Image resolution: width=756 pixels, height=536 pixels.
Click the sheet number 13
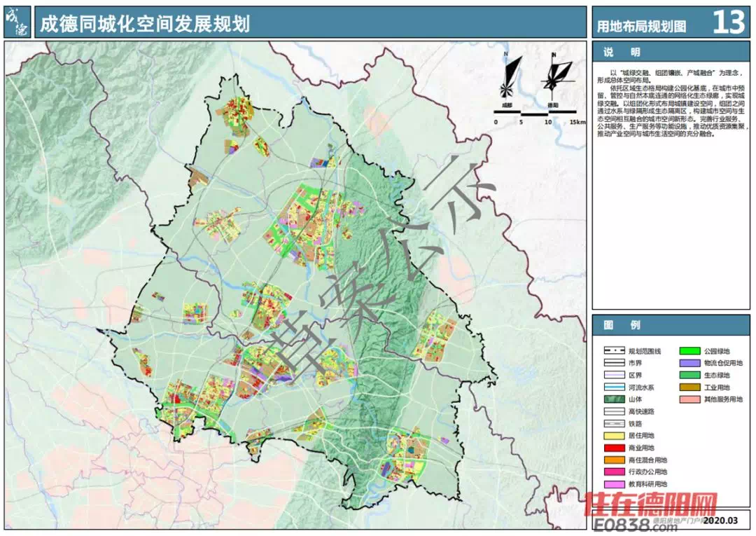pos(729,22)
